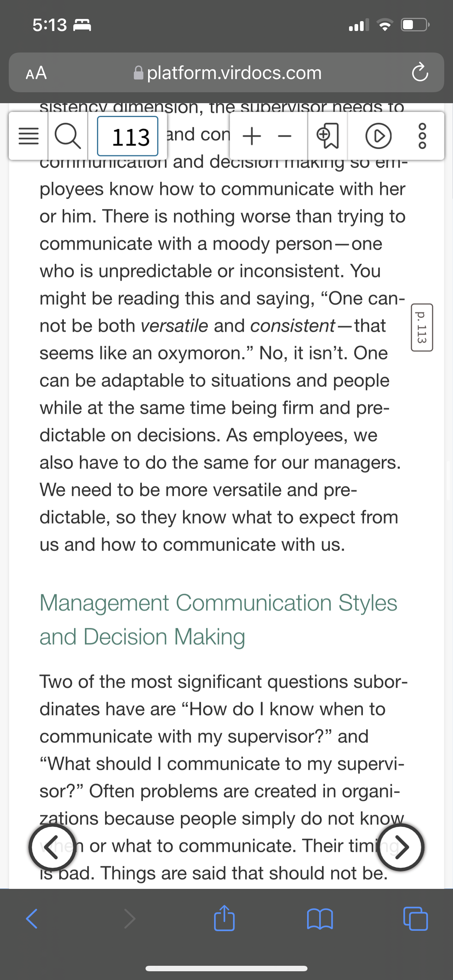Open the search magnifier tool

[68, 136]
